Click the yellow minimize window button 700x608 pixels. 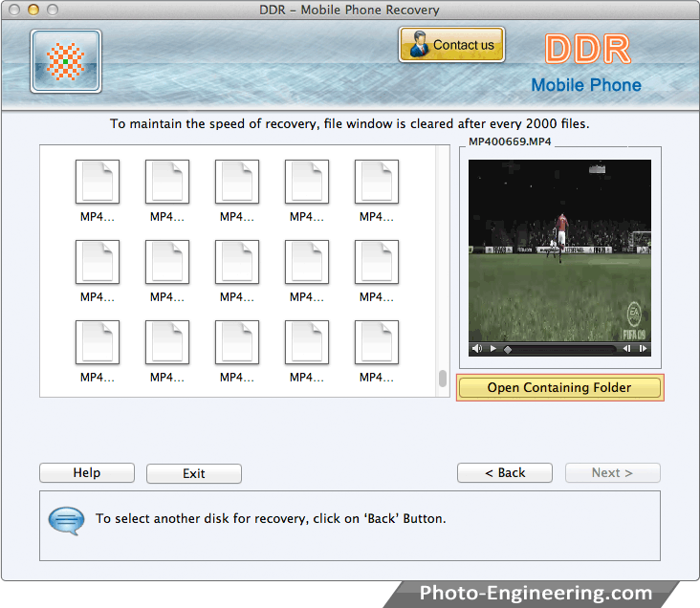pyautogui.click(x=33, y=10)
